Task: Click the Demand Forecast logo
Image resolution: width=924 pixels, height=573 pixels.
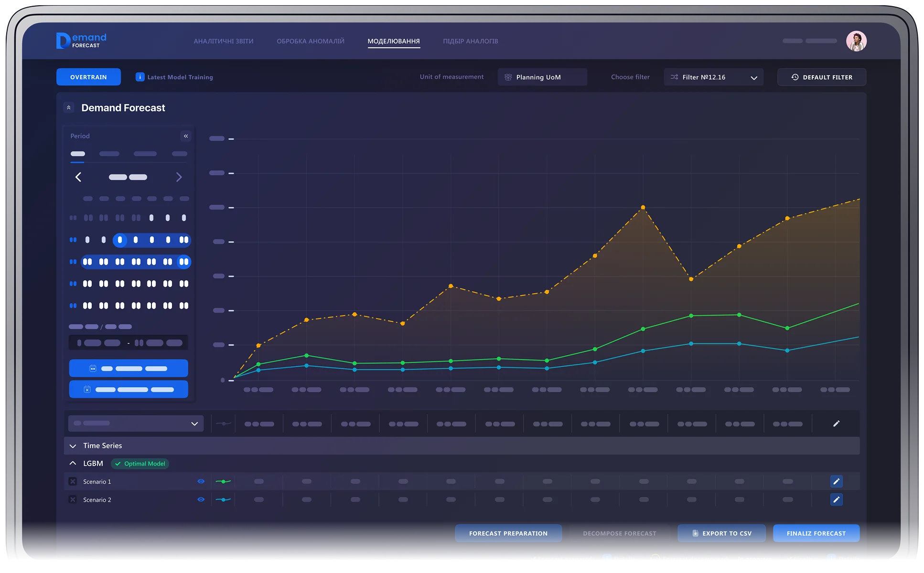Action: (81, 41)
